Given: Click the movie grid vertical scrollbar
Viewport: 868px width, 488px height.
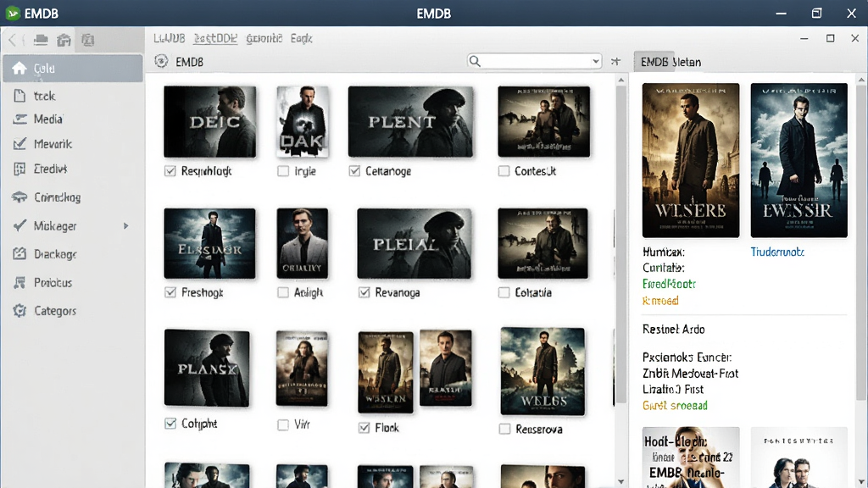Looking at the screenshot, I should coord(621,243).
